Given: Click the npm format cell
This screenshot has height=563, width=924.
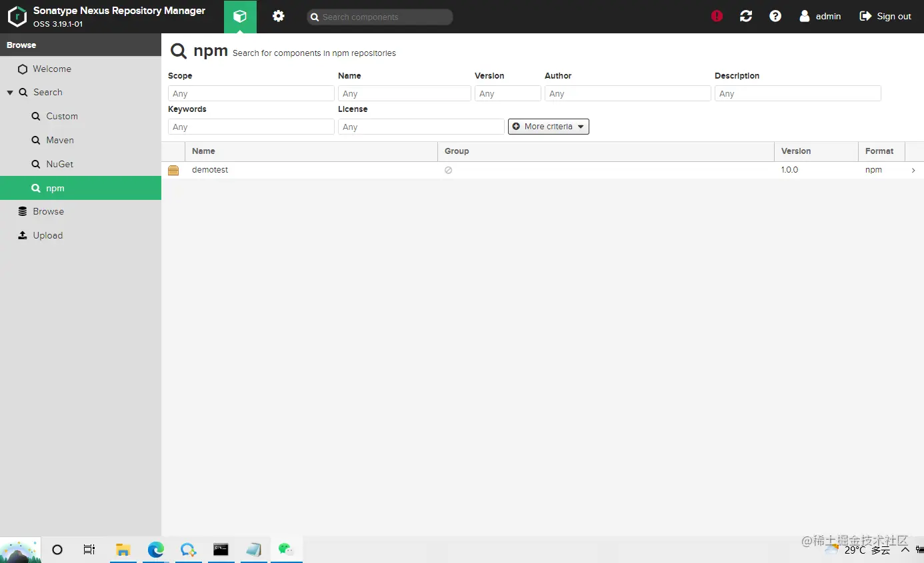Looking at the screenshot, I should click(873, 170).
